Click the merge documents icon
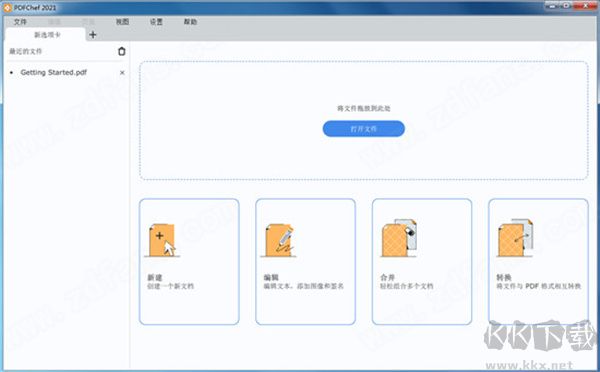 coord(399,238)
